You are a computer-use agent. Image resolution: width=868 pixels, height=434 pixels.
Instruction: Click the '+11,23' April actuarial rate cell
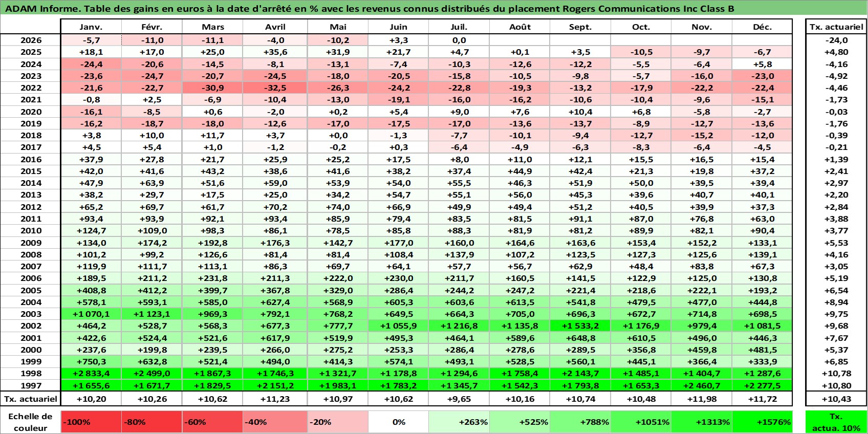[x=275, y=399]
